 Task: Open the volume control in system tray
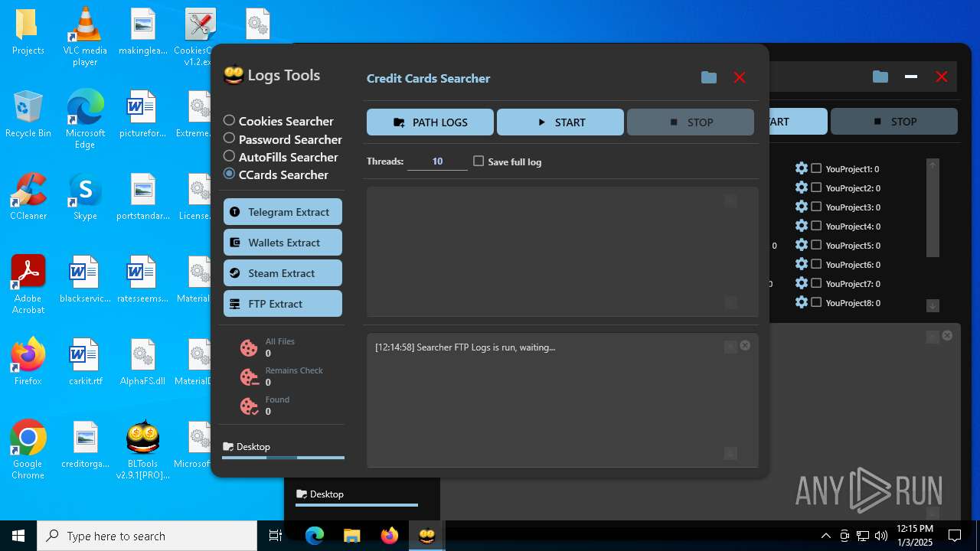click(x=881, y=536)
